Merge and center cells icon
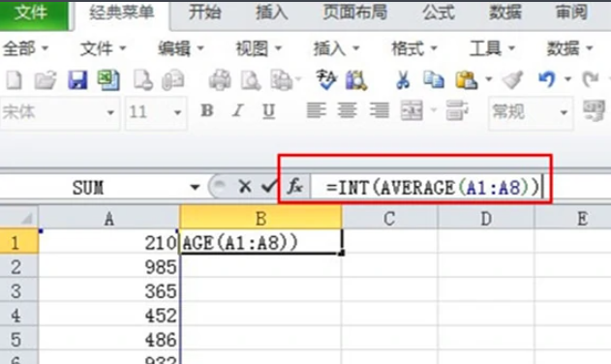Viewport: 611px width, 364px height. coord(412,110)
